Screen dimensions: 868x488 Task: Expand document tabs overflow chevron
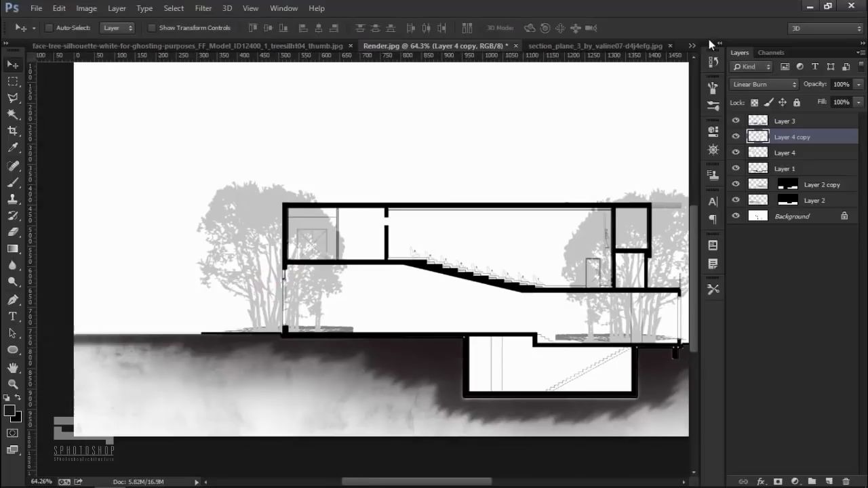(x=692, y=45)
